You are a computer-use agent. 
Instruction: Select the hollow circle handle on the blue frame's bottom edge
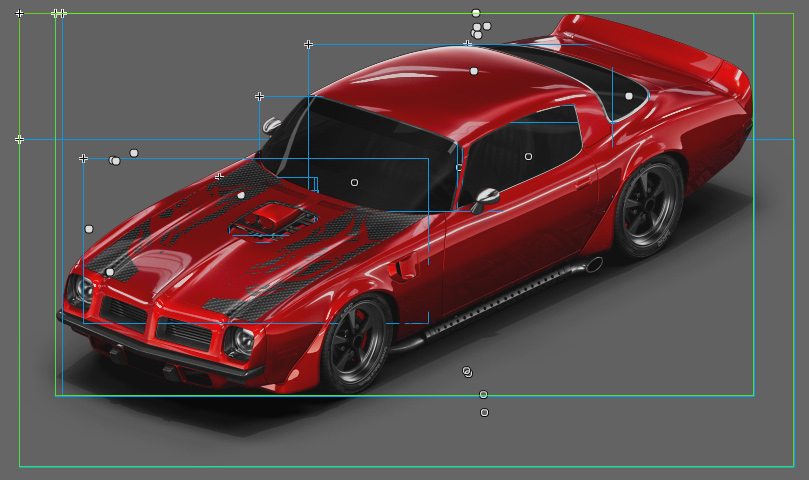483,394
